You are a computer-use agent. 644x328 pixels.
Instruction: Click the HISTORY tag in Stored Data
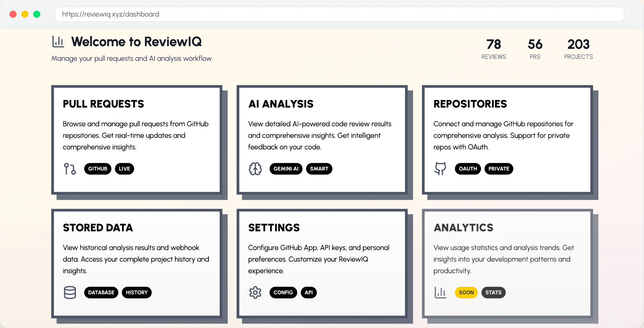(x=137, y=292)
